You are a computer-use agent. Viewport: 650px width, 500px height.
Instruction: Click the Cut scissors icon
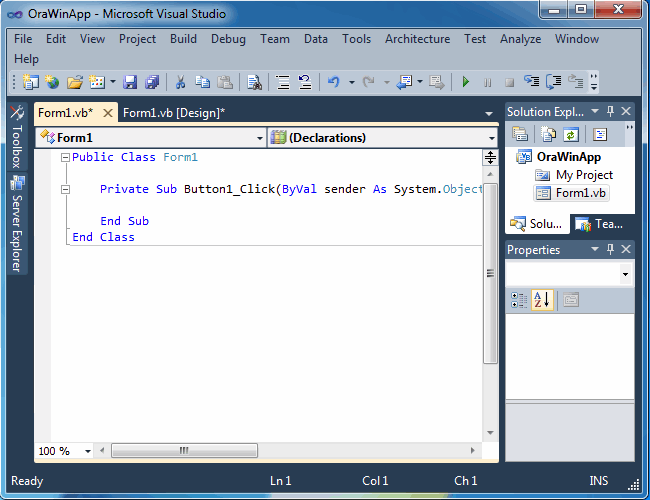(181, 82)
